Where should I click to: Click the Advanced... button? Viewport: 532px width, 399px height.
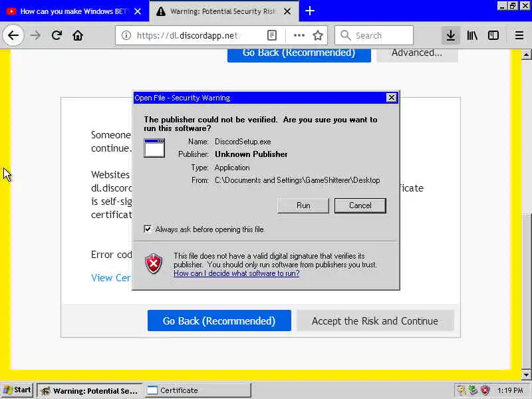(417, 55)
